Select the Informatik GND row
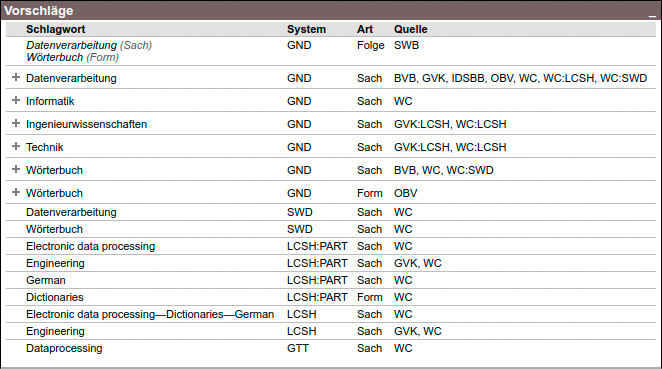662x369 pixels. click(331, 100)
